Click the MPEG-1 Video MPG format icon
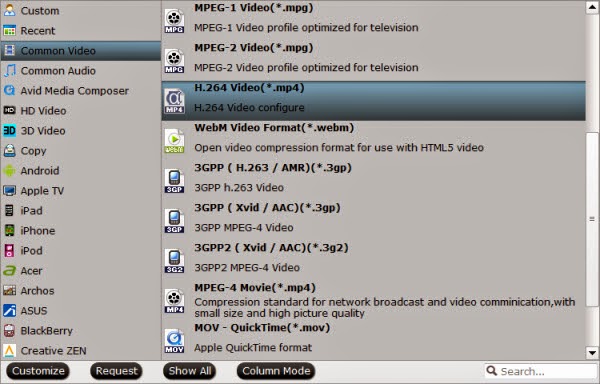 coord(174,21)
